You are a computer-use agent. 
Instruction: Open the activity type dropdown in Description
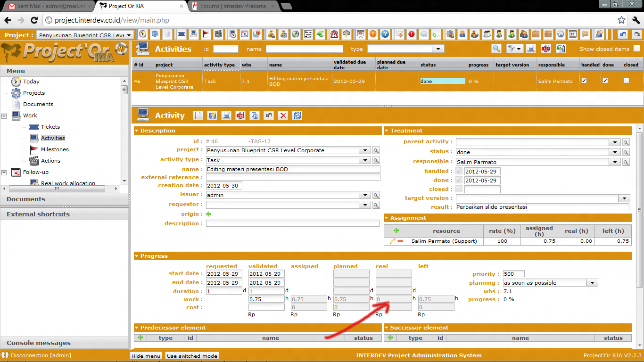point(365,160)
